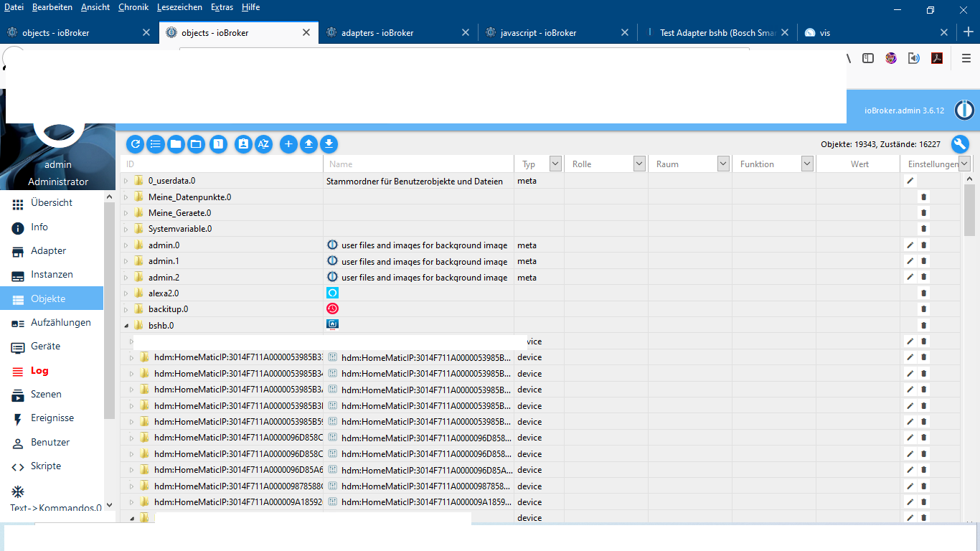
Task: Delete alexa2.0 using its trash icon
Action: (x=924, y=293)
